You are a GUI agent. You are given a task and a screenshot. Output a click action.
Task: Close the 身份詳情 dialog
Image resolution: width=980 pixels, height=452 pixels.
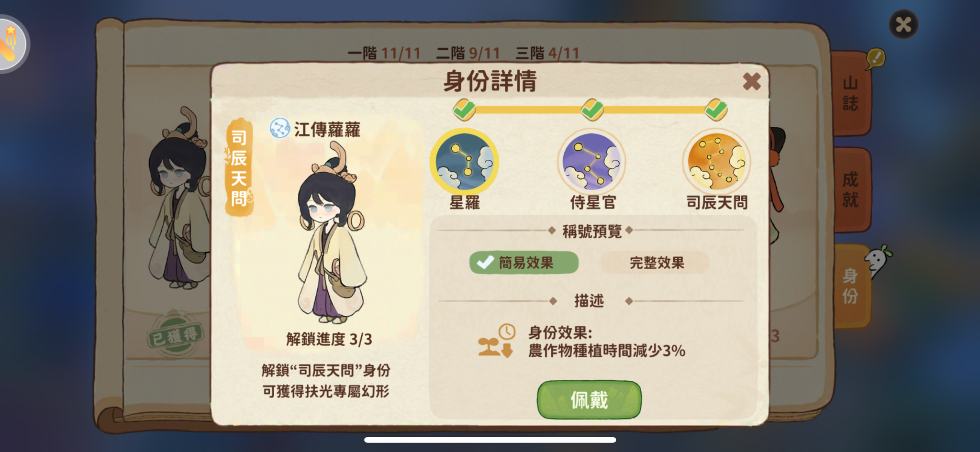752,81
